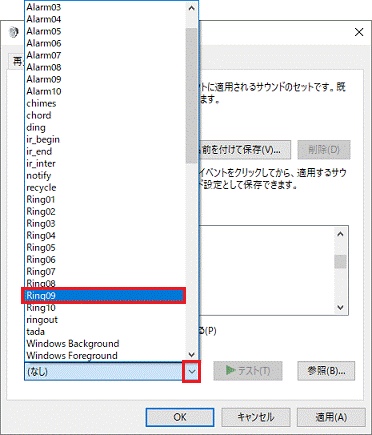This screenshot has width=372, height=435.
Task: Choose the ding sound
Action: point(105,127)
